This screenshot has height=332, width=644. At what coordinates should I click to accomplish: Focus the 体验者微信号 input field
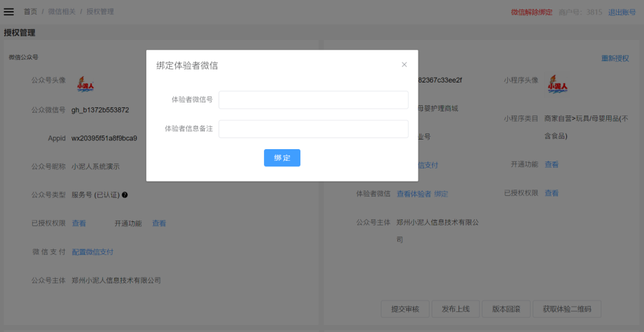tap(313, 100)
